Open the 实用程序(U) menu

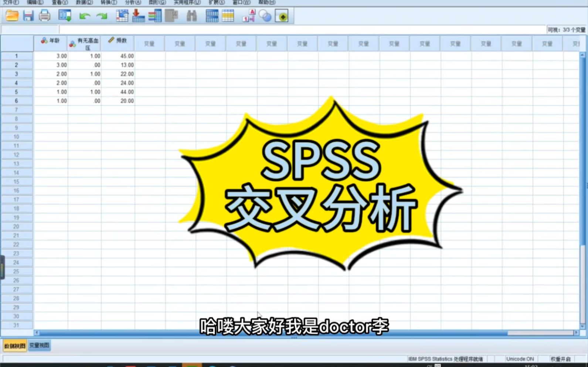click(x=187, y=2)
